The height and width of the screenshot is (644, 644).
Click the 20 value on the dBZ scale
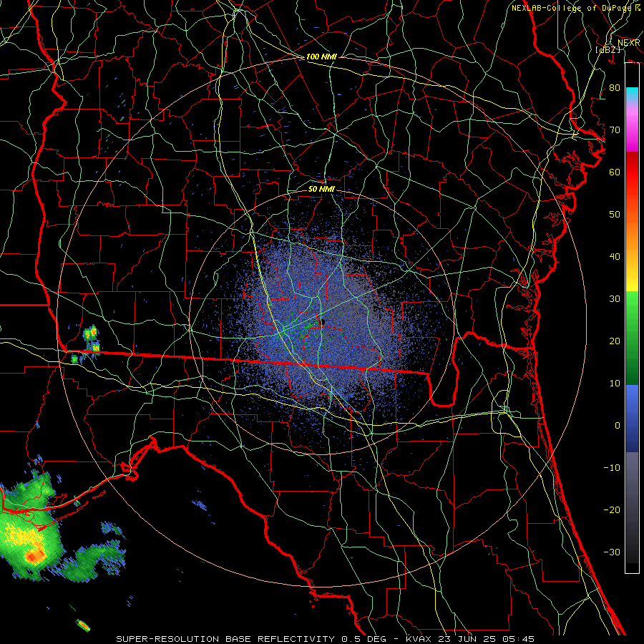click(x=615, y=341)
